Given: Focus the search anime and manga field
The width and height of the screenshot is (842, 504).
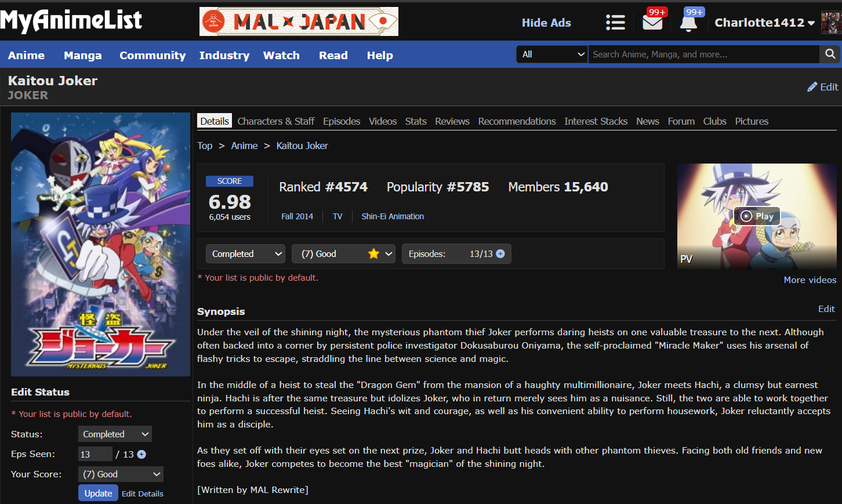Looking at the screenshot, I should [703, 54].
